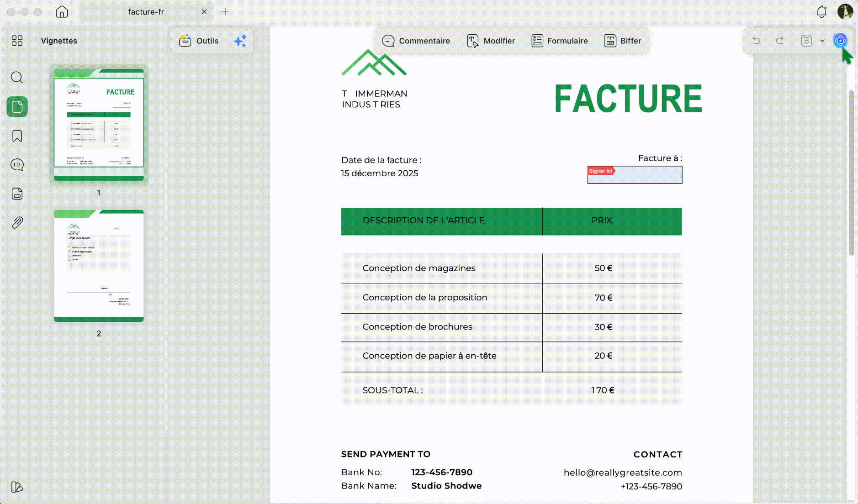Click the 'CONTACT' heading

tap(658, 454)
